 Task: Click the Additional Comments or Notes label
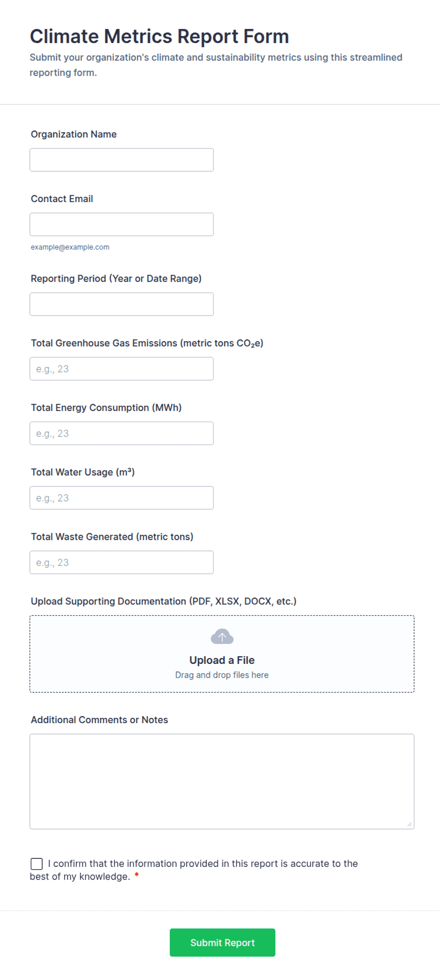point(99,720)
